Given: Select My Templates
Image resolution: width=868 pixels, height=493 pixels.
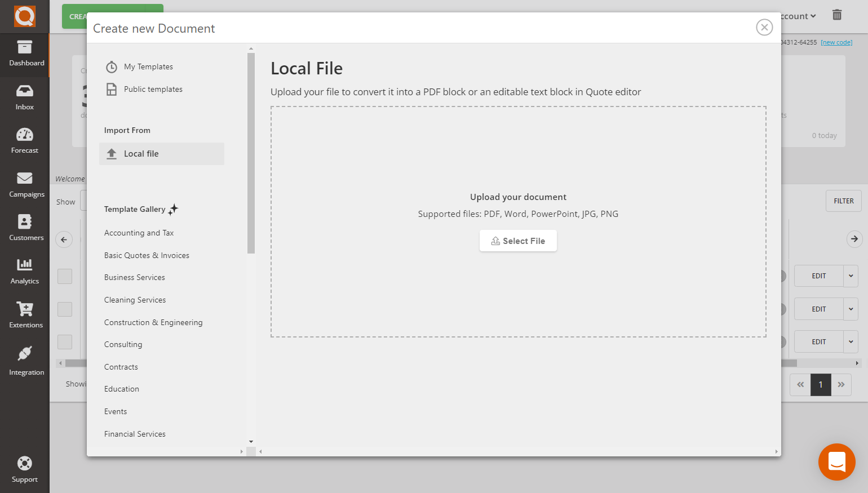Looking at the screenshot, I should coord(148,66).
